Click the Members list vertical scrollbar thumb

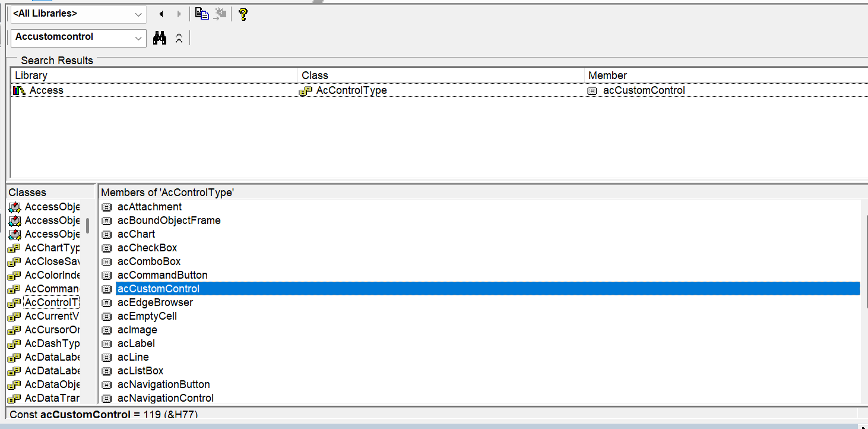point(866,261)
